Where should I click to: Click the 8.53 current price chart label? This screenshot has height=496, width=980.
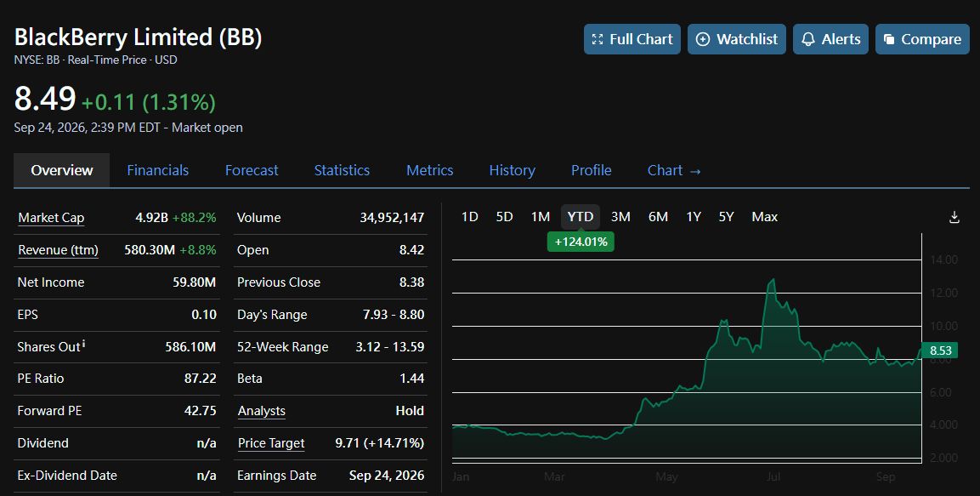tap(940, 351)
